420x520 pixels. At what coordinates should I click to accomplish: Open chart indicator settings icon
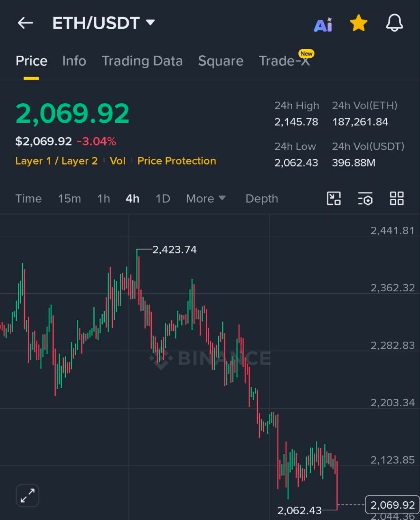[x=365, y=198]
